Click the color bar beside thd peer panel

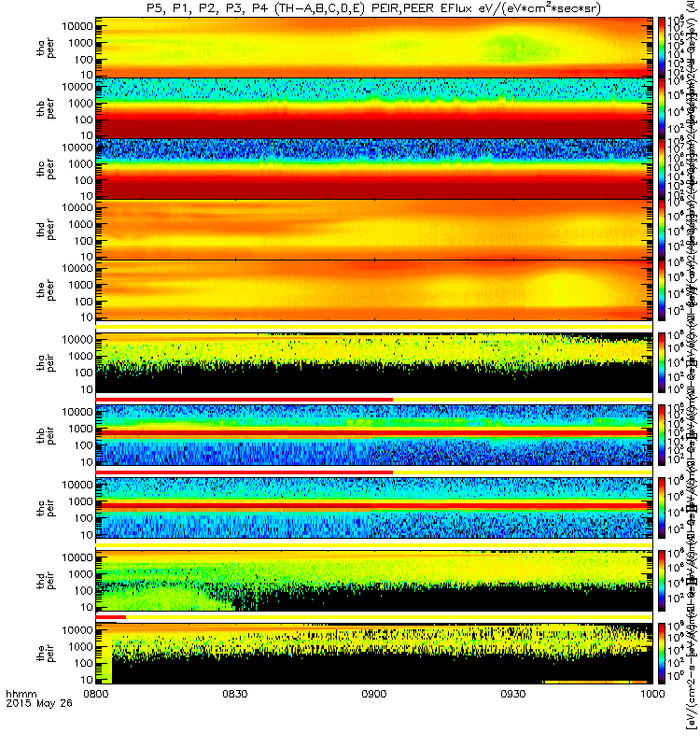[x=662, y=229]
